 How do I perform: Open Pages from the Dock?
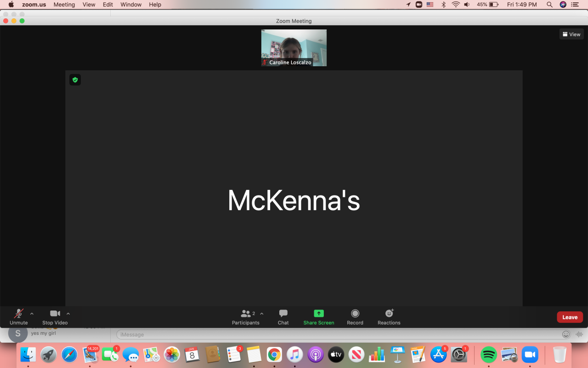(418, 354)
